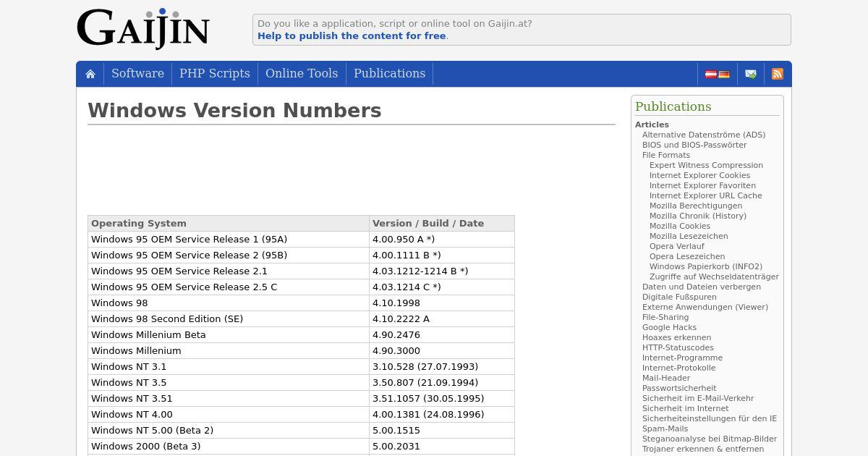Open Opera Verlauf link
The width and height of the screenshot is (868, 456).
pos(677,246)
